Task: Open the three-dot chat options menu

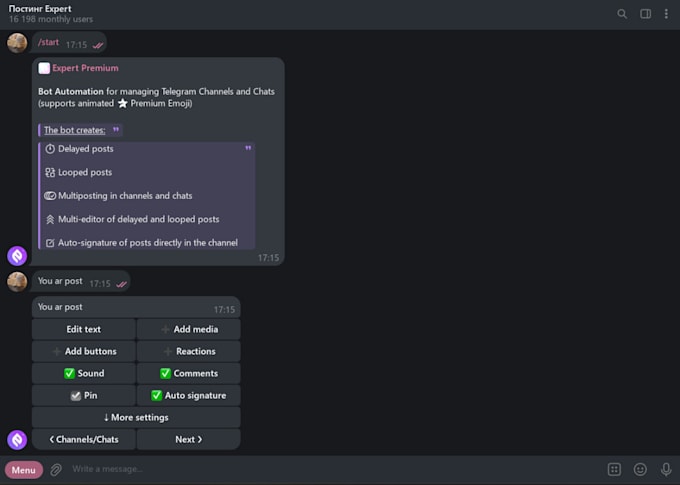Action: (x=666, y=14)
